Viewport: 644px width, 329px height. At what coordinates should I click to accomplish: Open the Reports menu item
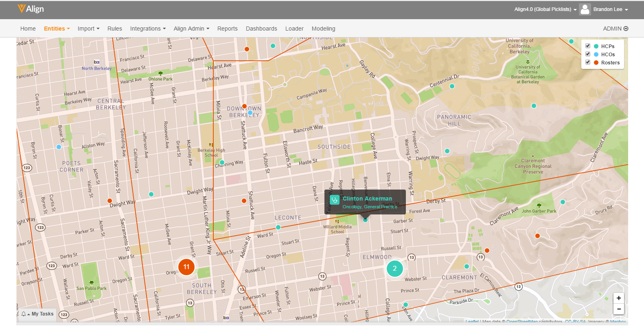tap(227, 29)
